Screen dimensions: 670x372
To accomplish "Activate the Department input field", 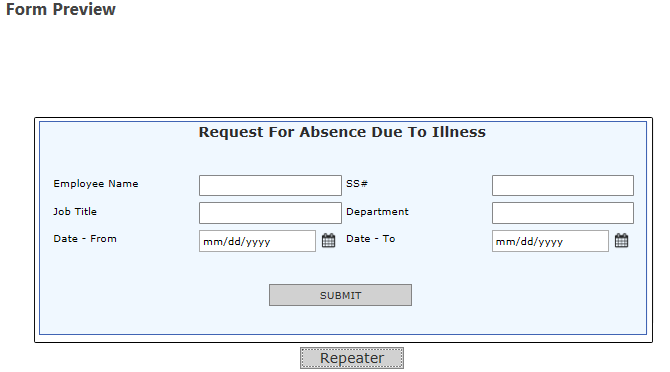I will pyautogui.click(x=563, y=213).
